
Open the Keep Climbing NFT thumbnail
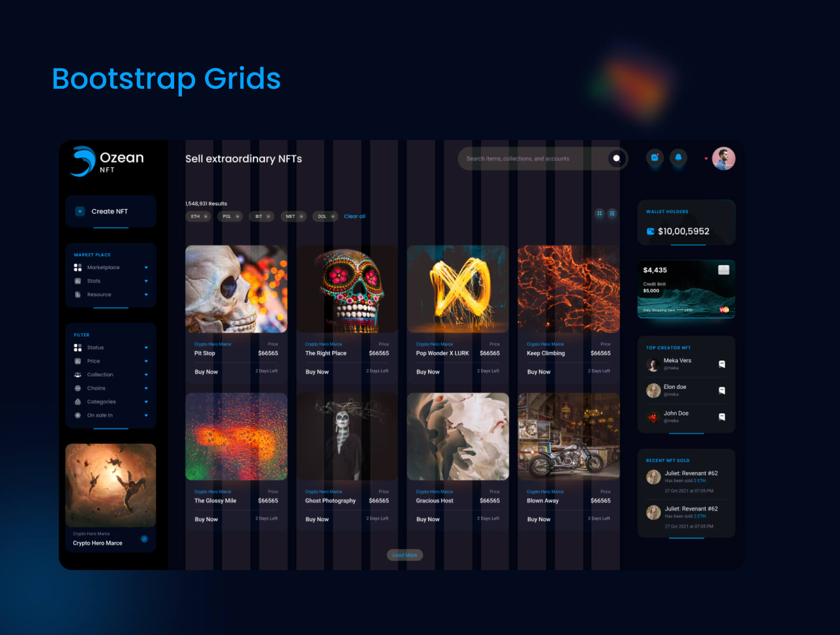click(568, 289)
